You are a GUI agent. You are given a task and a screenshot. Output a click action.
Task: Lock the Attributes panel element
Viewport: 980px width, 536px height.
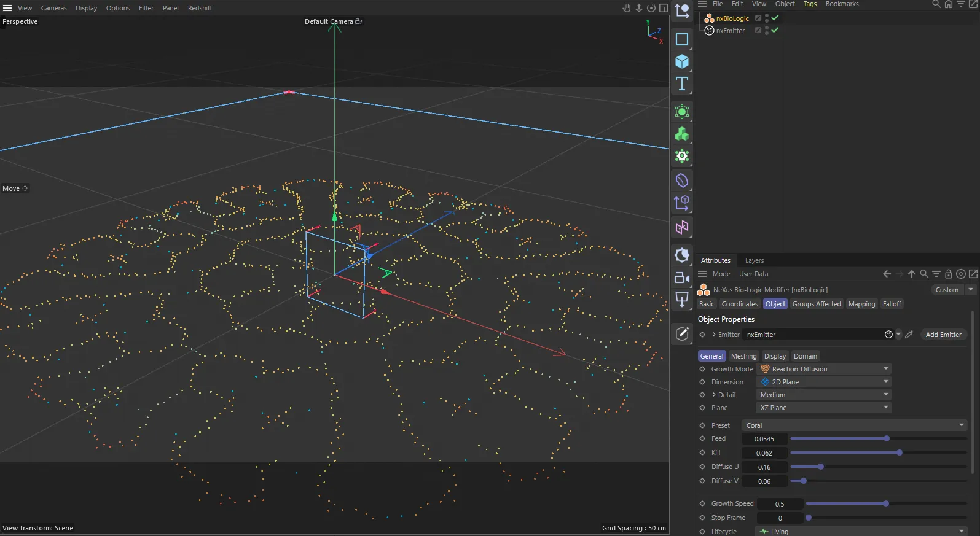(x=949, y=274)
